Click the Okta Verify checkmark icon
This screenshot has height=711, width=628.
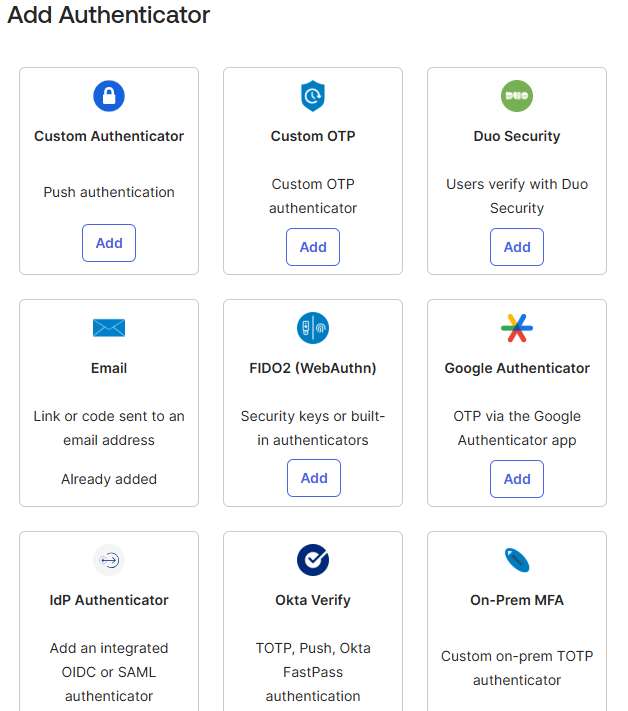(313, 560)
